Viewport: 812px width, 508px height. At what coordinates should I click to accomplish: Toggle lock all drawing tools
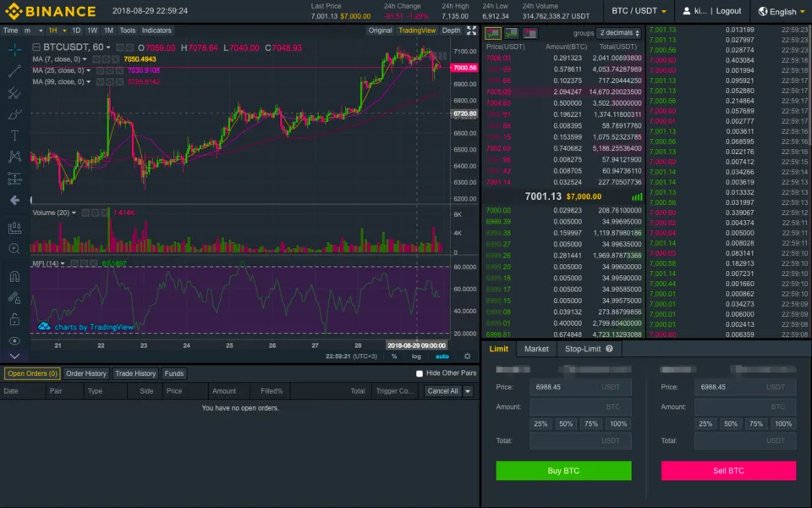[x=14, y=319]
